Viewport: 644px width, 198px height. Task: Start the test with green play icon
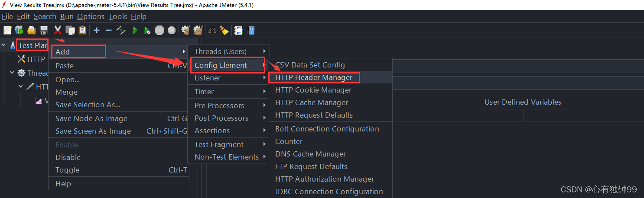tap(135, 30)
